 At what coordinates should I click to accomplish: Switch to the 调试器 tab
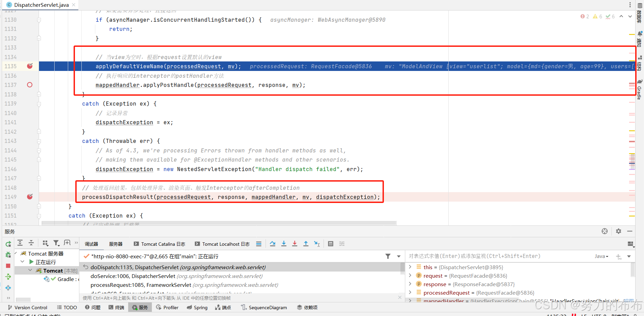(x=91, y=244)
